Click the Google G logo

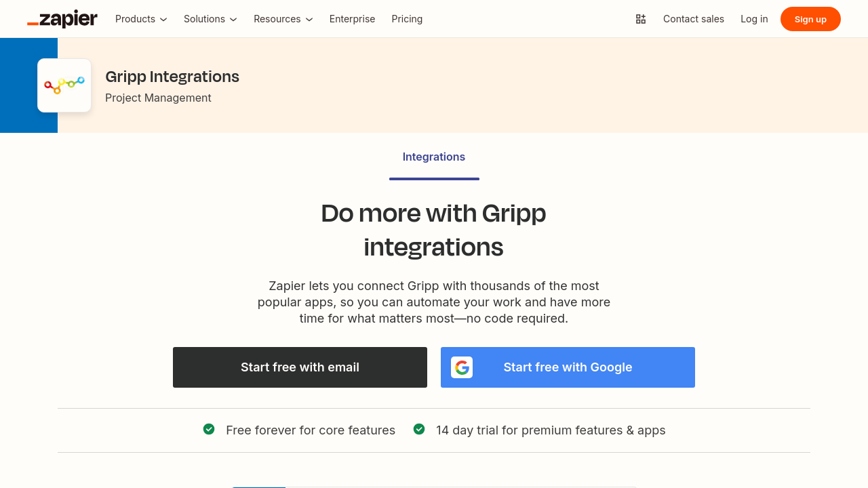click(x=462, y=367)
